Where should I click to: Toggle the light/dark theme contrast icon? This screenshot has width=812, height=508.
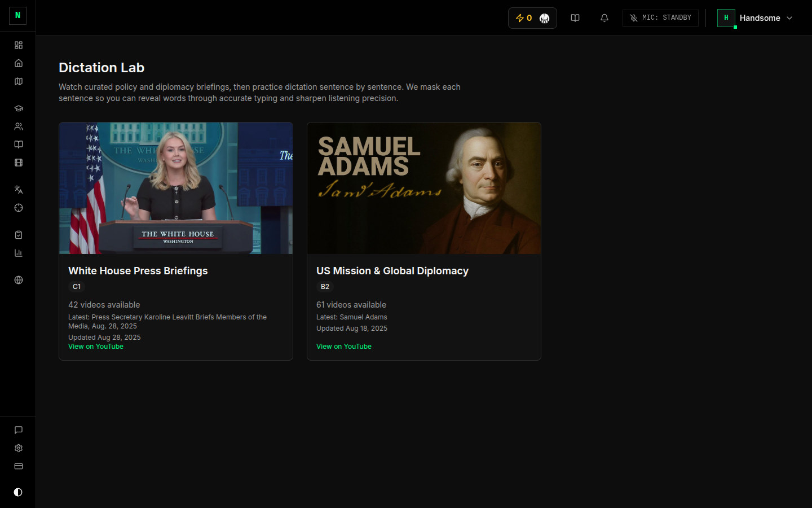point(18,492)
